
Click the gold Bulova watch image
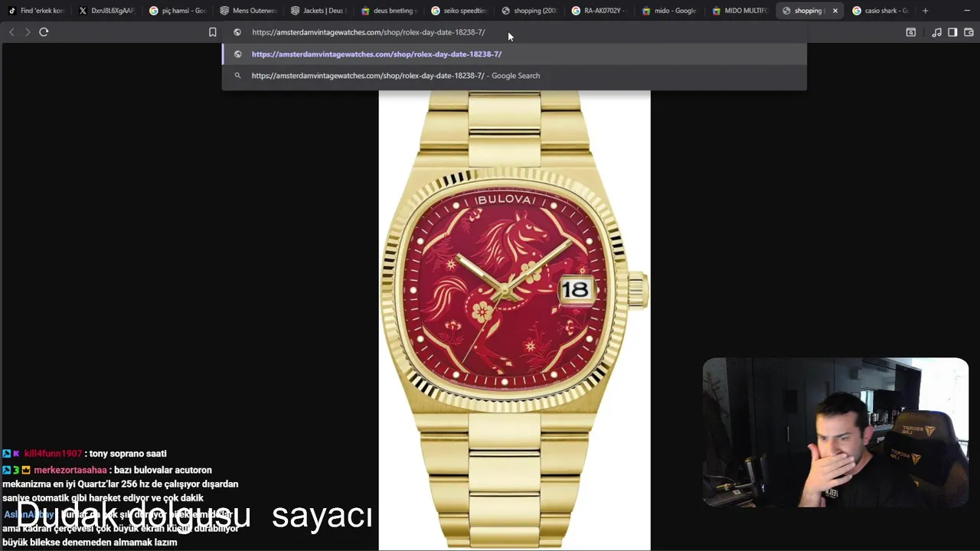(514, 320)
